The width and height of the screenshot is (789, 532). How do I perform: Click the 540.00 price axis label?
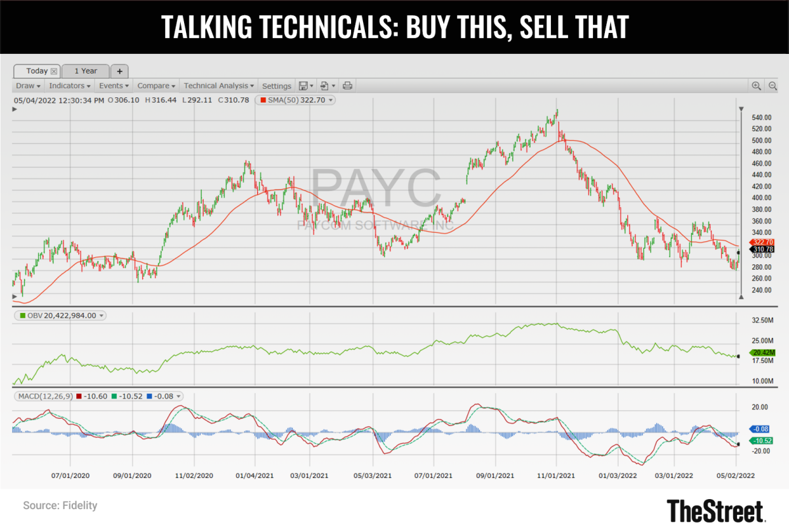coord(761,118)
